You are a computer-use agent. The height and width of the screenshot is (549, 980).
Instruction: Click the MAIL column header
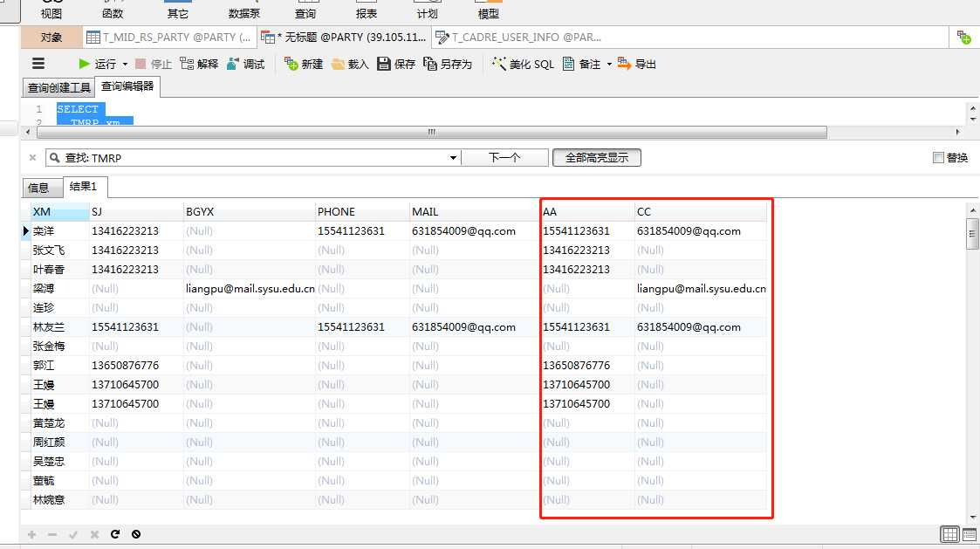pos(475,211)
